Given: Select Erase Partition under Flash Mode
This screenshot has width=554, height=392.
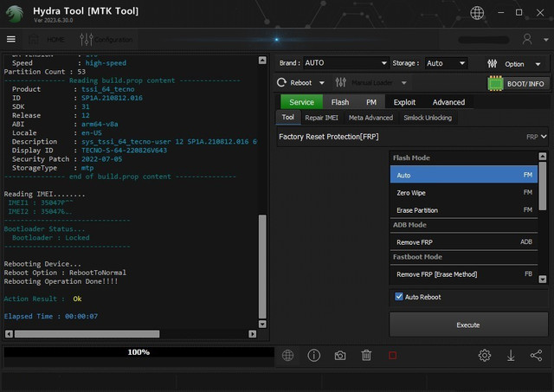Looking at the screenshot, I should point(464,210).
